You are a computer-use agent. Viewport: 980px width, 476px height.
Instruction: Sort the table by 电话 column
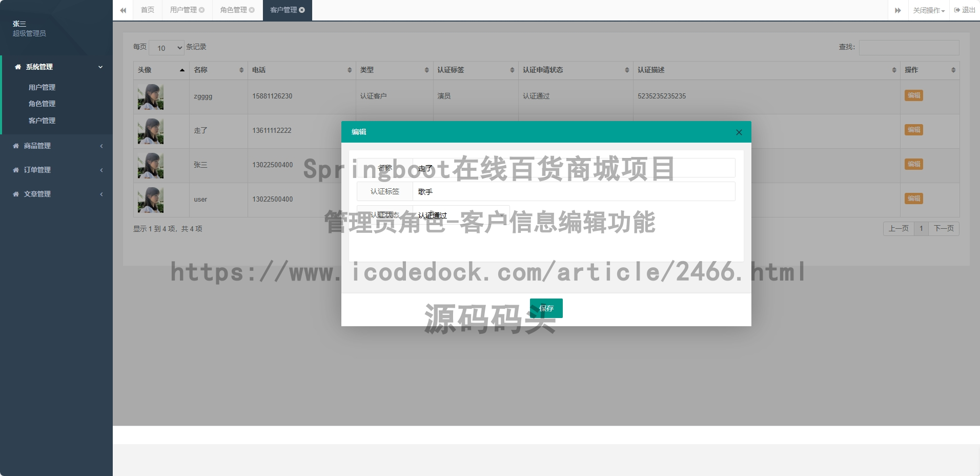click(350, 70)
